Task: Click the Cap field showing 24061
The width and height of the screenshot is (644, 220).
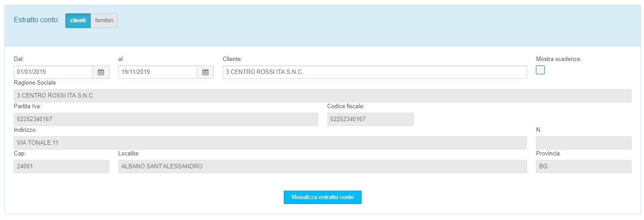Action: point(61,167)
